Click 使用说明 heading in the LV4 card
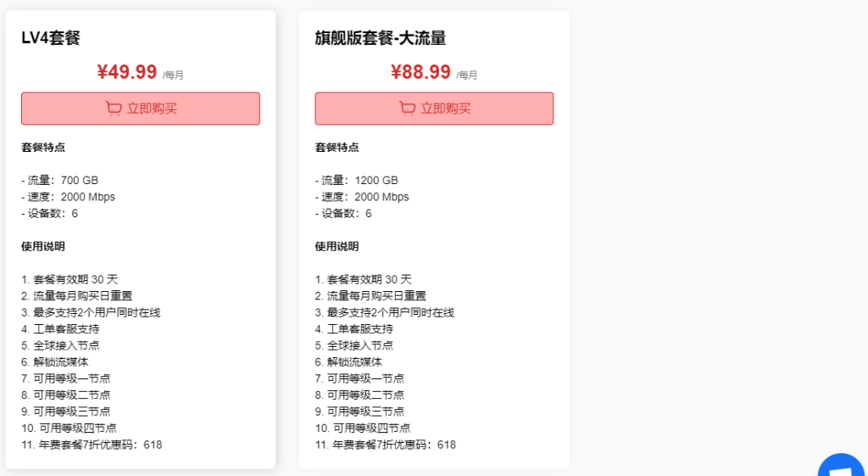 (x=43, y=247)
